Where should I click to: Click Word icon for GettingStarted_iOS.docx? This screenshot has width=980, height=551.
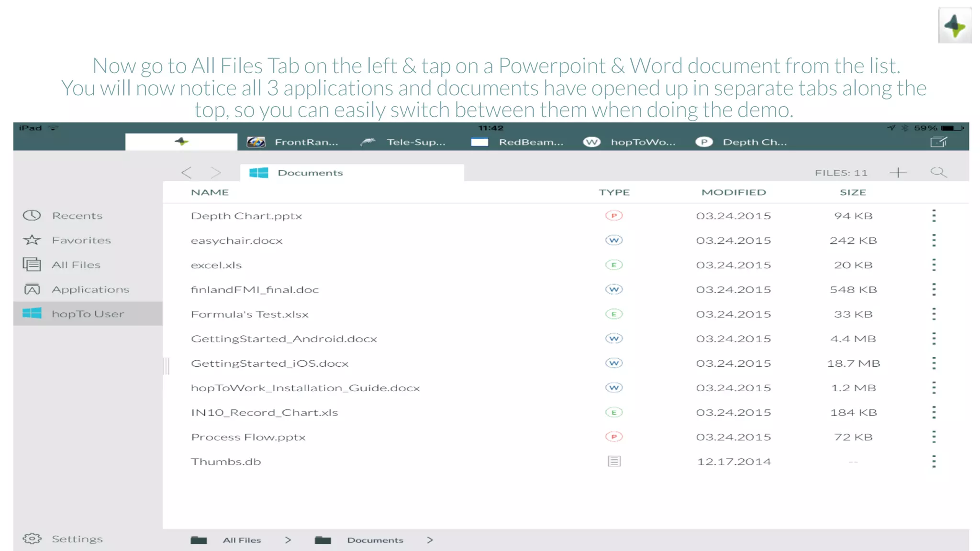614,363
